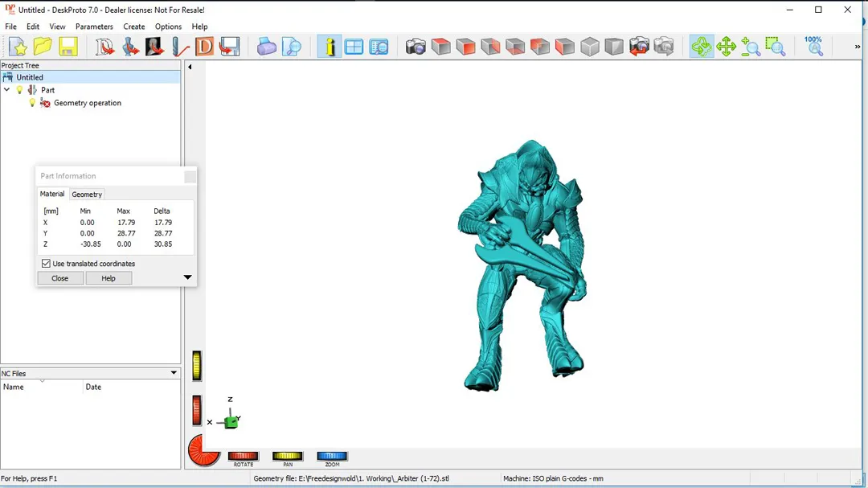Open the View menu
This screenshot has width=868, height=488.
click(57, 27)
